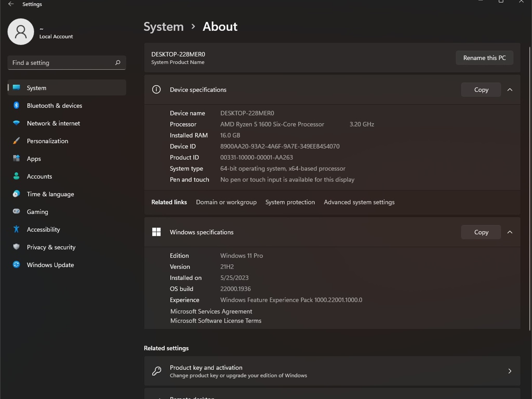
Task: Open Advanced system settings link
Action: [359, 202]
